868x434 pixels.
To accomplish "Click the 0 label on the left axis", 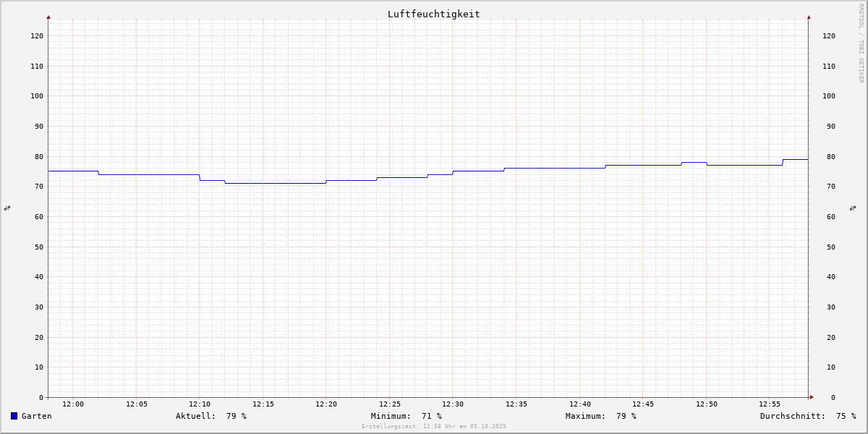I will [x=41, y=397].
